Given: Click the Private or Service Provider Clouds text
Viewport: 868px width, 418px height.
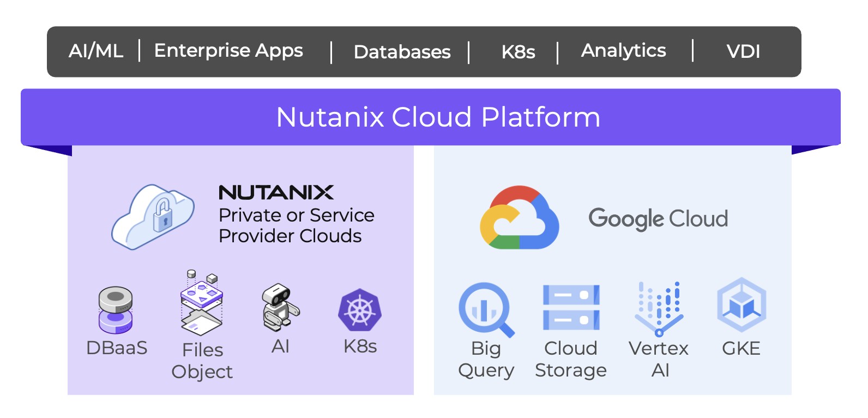Looking at the screenshot, I should (296, 226).
